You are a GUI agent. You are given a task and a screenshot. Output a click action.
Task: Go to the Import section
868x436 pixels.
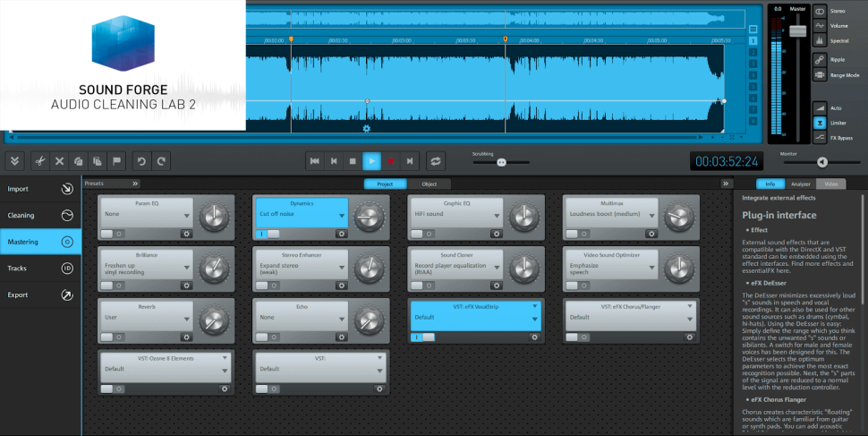(x=40, y=189)
